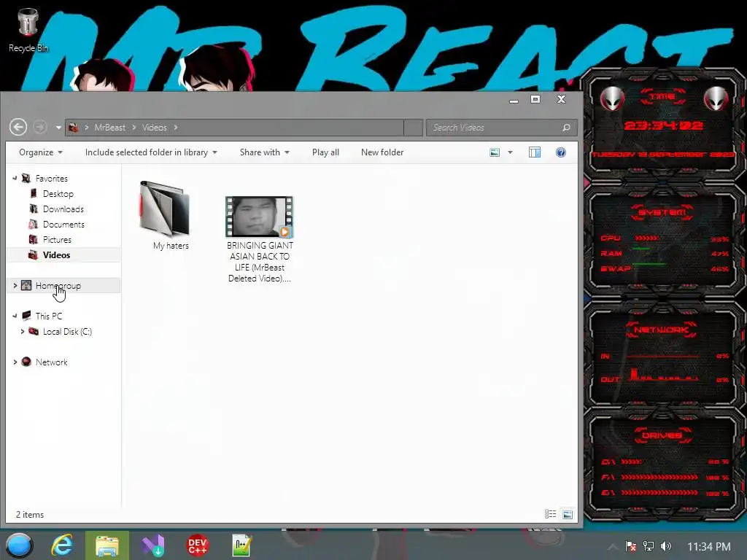Open Documents in the sidebar
The width and height of the screenshot is (747, 560).
click(x=63, y=225)
